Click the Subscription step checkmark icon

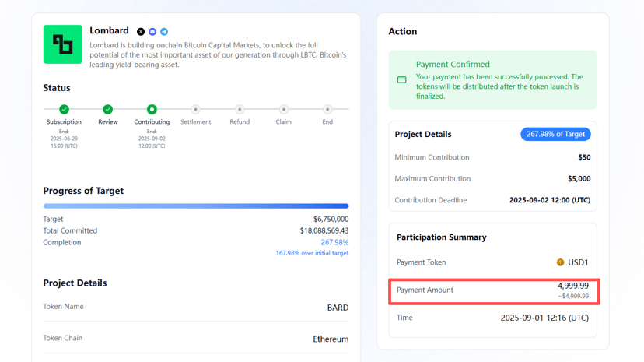[64, 110]
